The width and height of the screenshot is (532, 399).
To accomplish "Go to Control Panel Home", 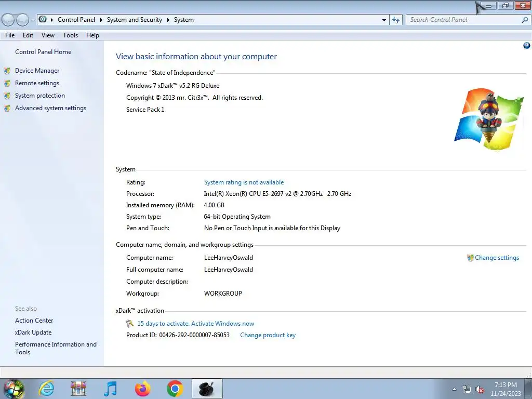I will coord(43,52).
